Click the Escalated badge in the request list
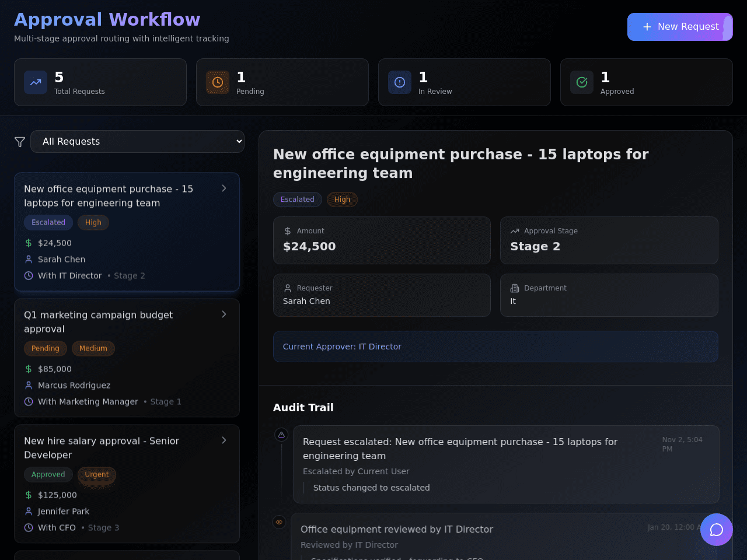Image resolution: width=747 pixels, height=560 pixels. coord(48,222)
